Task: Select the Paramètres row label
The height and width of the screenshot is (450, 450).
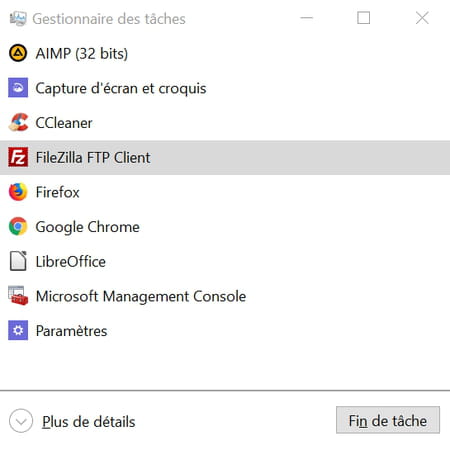Action: point(71,331)
